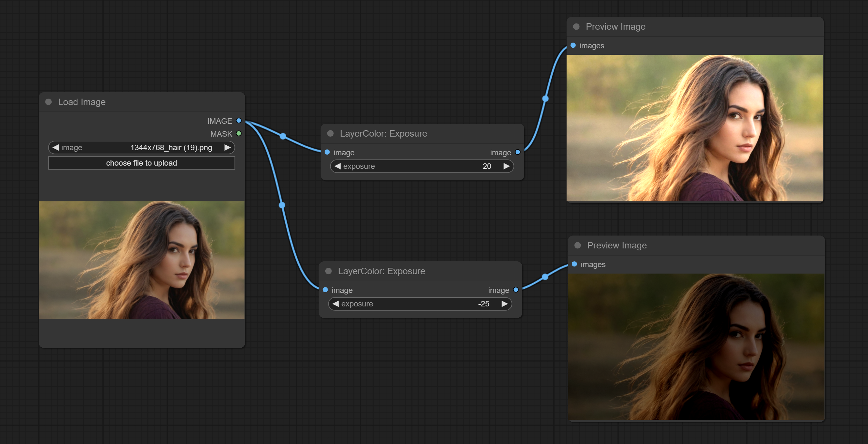Image resolution: width=868 pixels, height=444 pixels.
Task: Click image input socket of bottom Exposure node
Action: tap(325, 290)
